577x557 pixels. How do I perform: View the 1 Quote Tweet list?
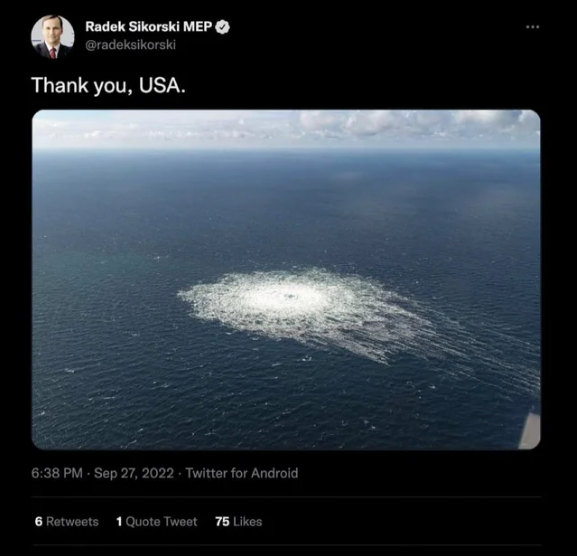point(156,522)
